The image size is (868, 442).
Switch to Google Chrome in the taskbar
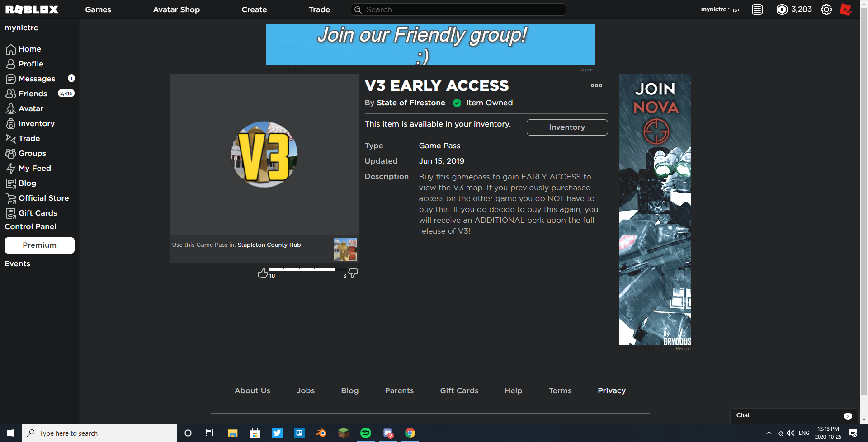coord(410,433)
